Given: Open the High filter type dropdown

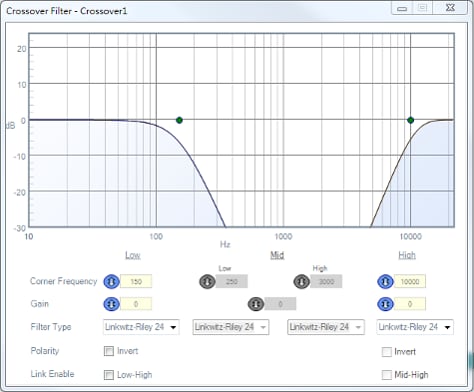Looking at the screenshot, I should point(415,327).
